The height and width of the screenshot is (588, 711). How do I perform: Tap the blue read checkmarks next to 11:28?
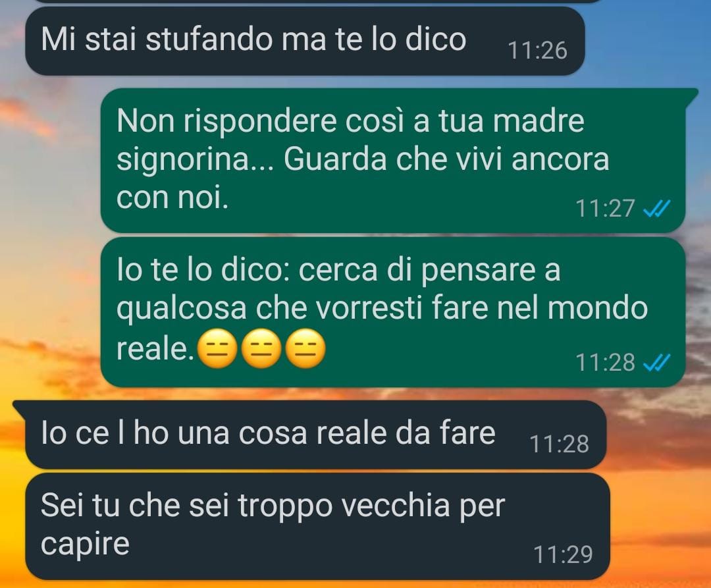(656, 363)
